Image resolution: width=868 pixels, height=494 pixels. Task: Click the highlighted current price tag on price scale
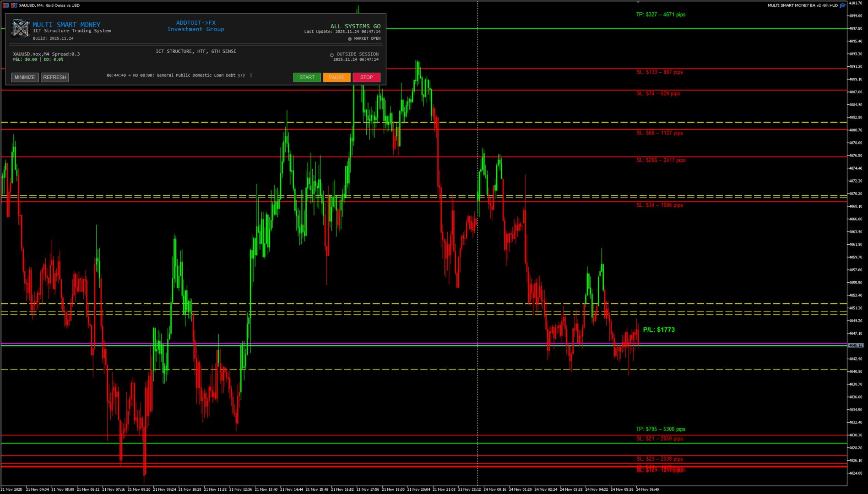[855, 345]
